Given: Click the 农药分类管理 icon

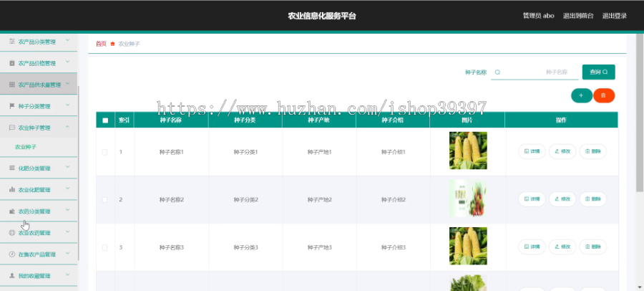Looking at the screenshot, I should [x=12, y=211].
